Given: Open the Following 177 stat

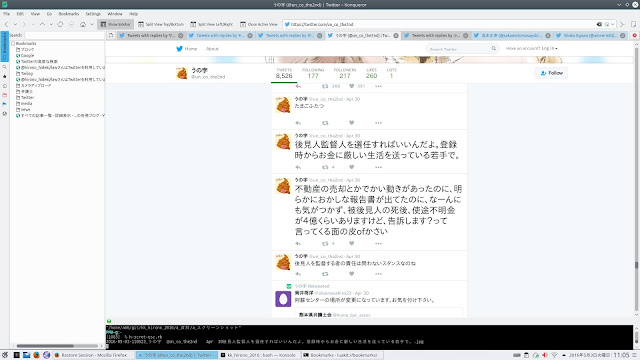Looking at the screenshot, I should (x=313, y=73).
